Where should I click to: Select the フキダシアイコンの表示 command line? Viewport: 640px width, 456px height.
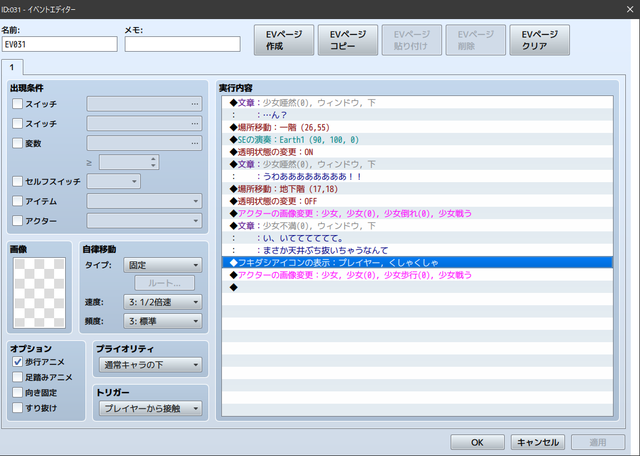coord(417,262)
